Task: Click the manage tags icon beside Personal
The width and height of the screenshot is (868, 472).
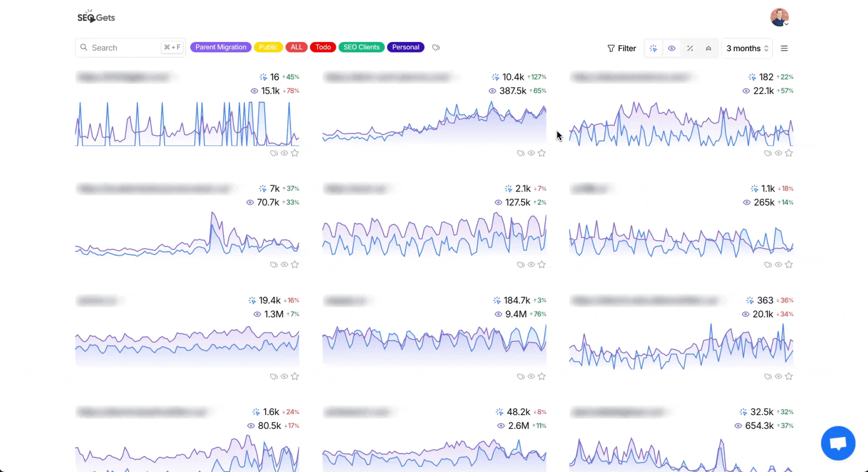Action: tap(436, 47)
